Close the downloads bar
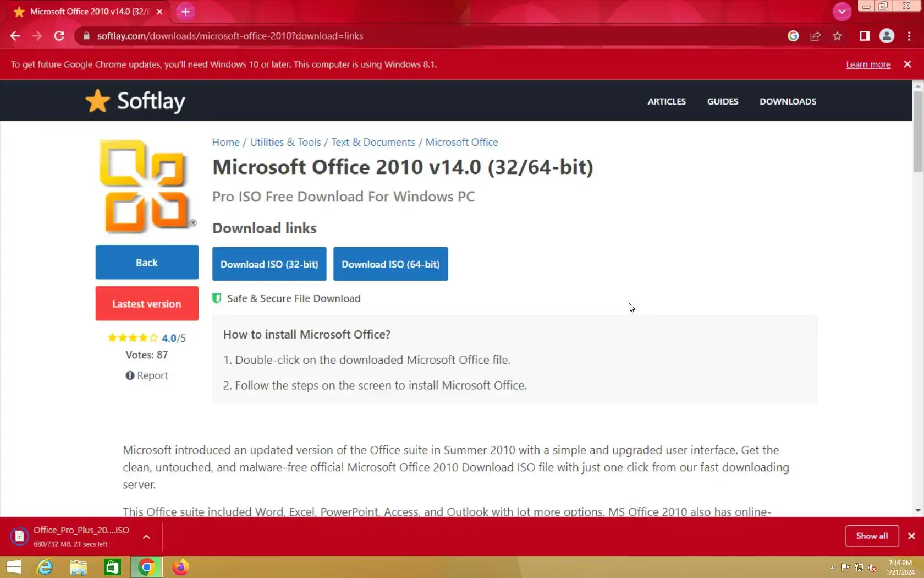Image resolution: width=924 pixels, height=578 pixels. (x=911, y=536)
